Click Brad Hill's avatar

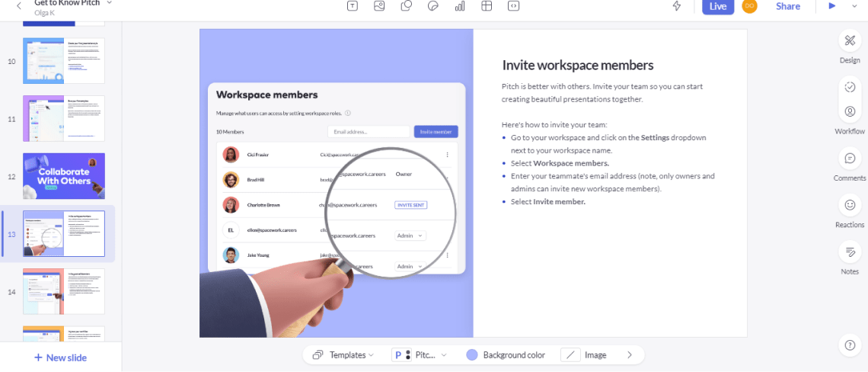click(x=231, y=180)
